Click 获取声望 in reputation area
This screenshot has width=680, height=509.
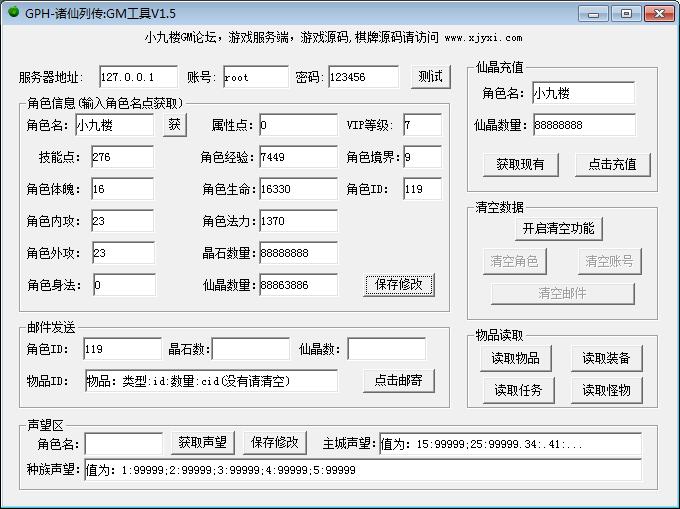[203, 442]
